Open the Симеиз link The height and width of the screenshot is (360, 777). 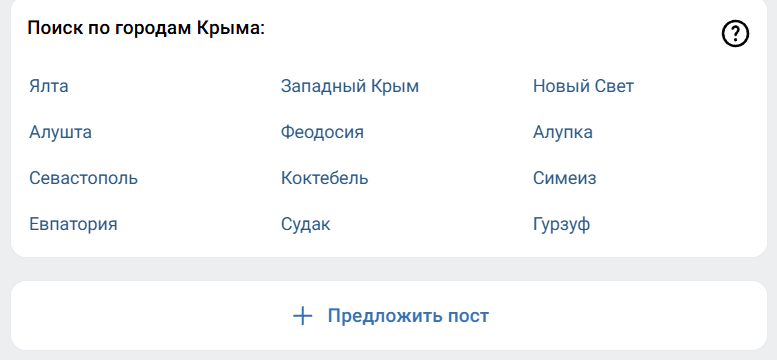click(564, 178)
